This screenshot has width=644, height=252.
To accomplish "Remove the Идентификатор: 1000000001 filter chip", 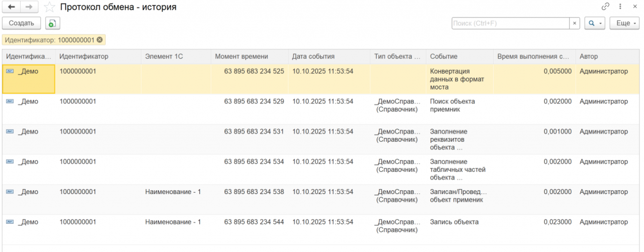I will 99,40.
